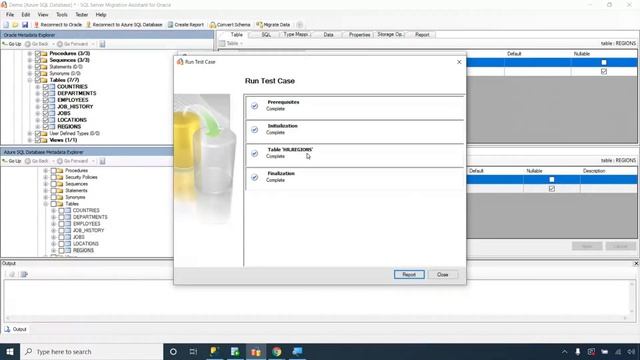Switch to the Report tab

pos(422,35)
